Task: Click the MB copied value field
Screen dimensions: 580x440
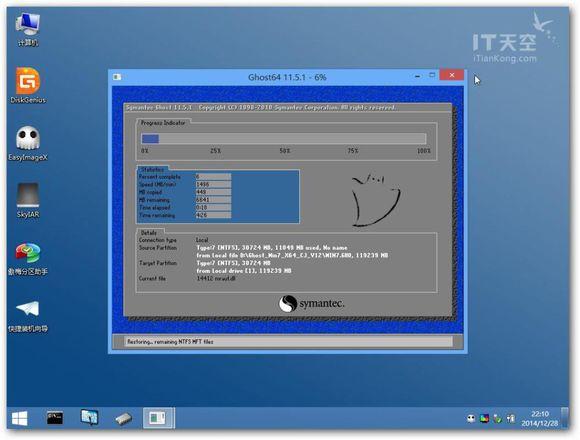Action: (213, 192)
